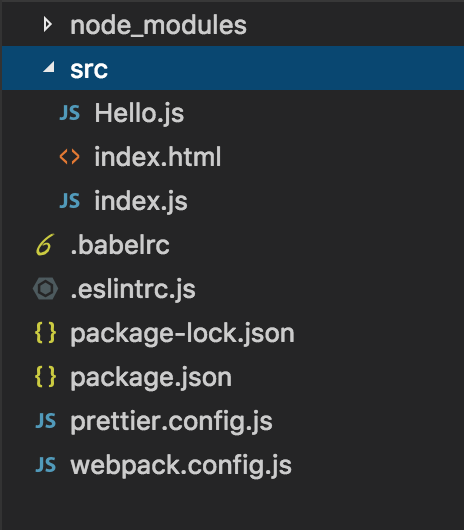Open the Hello.js file

click(x=139, y=114)
